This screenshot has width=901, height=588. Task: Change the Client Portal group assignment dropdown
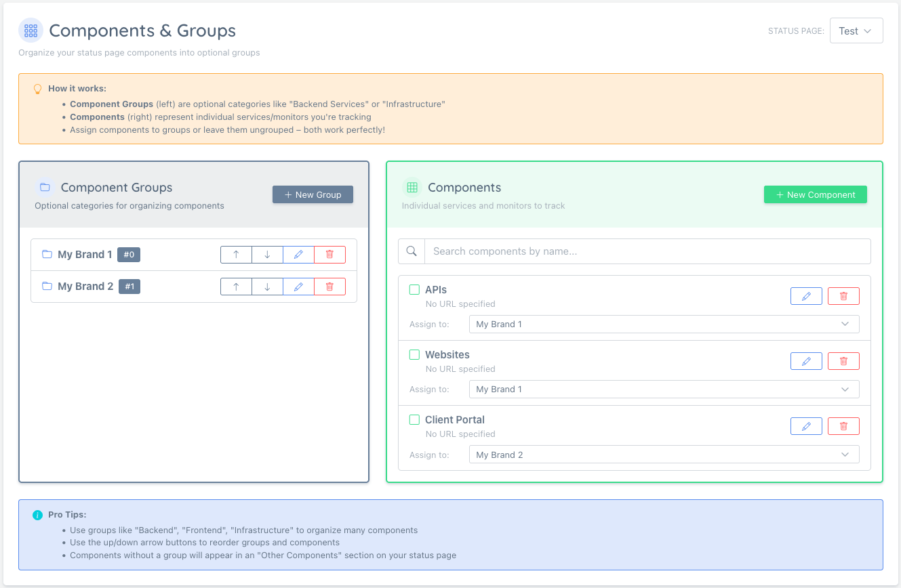(663, 455)
